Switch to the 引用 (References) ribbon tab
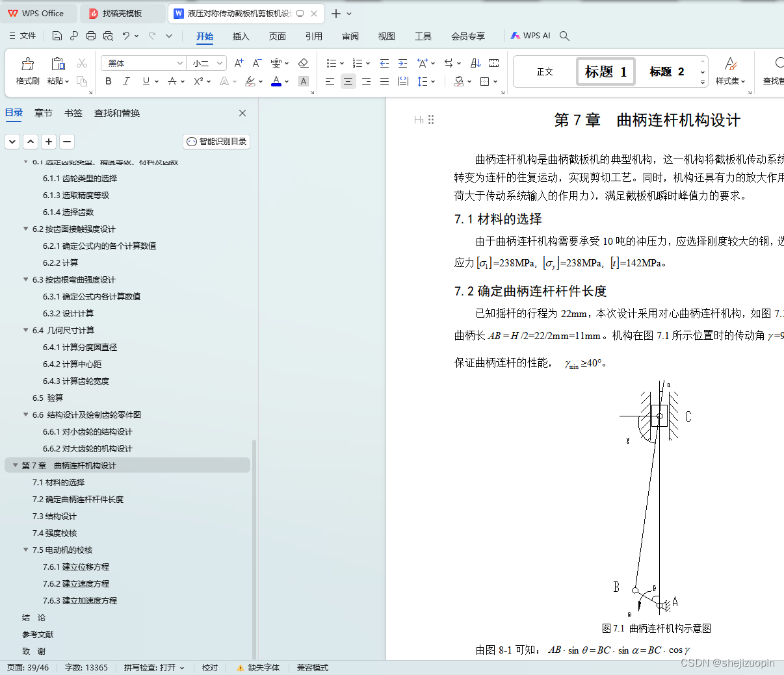The height and width of the screenshot is (675, 784). [314, 36]
